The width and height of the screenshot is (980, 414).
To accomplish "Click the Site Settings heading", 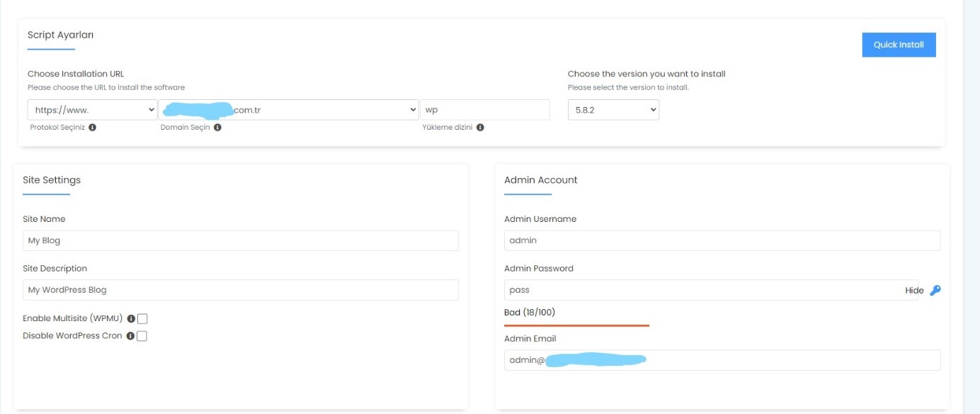I will [x=52, y=180].
